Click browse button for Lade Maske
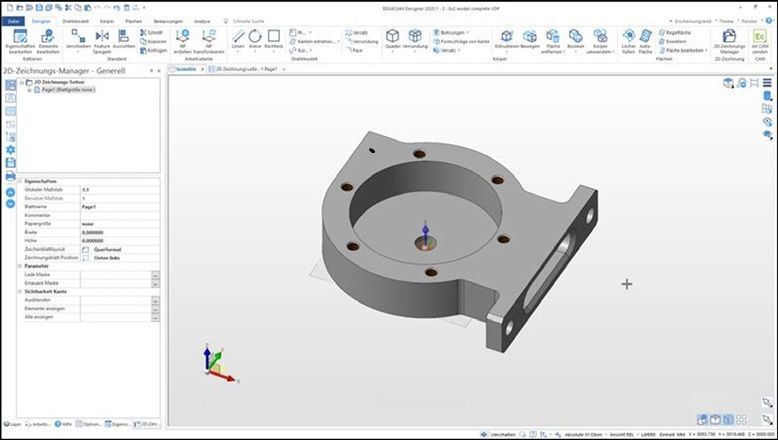 pyautogui.click(x=155, y=275)
